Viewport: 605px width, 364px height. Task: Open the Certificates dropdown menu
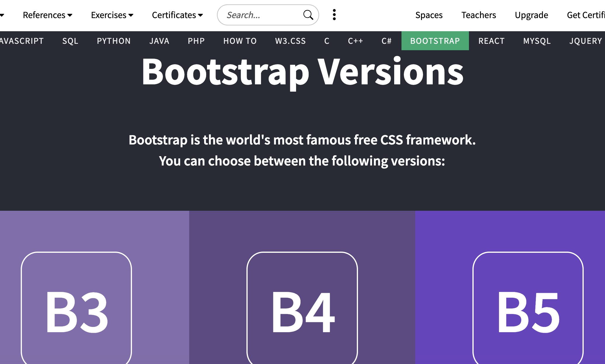[177, 15]
